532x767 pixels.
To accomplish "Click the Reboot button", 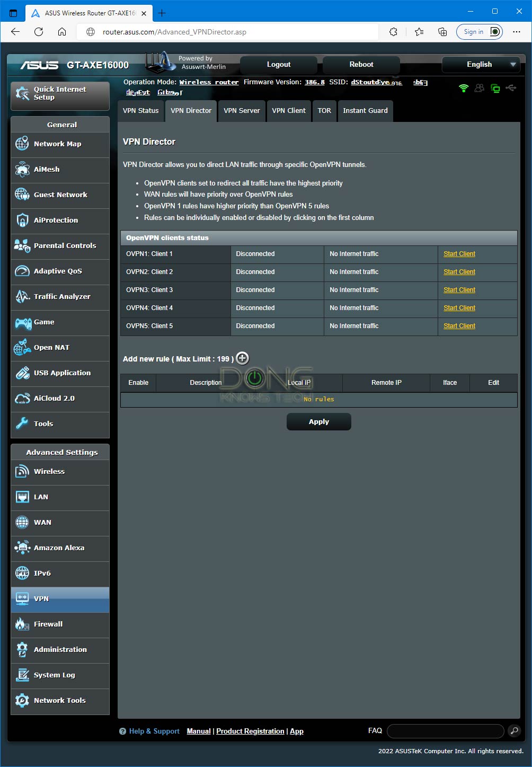I will click(361, 65).
